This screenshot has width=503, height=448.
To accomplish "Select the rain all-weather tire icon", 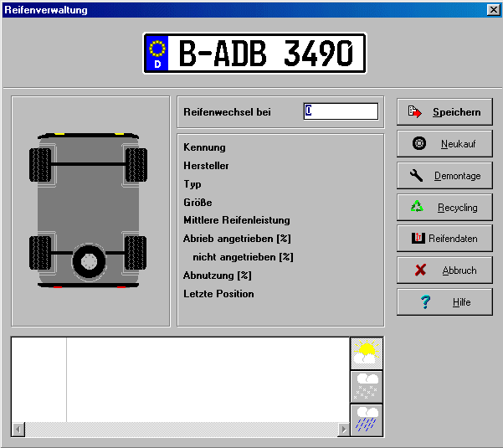I will click(366, 419).
